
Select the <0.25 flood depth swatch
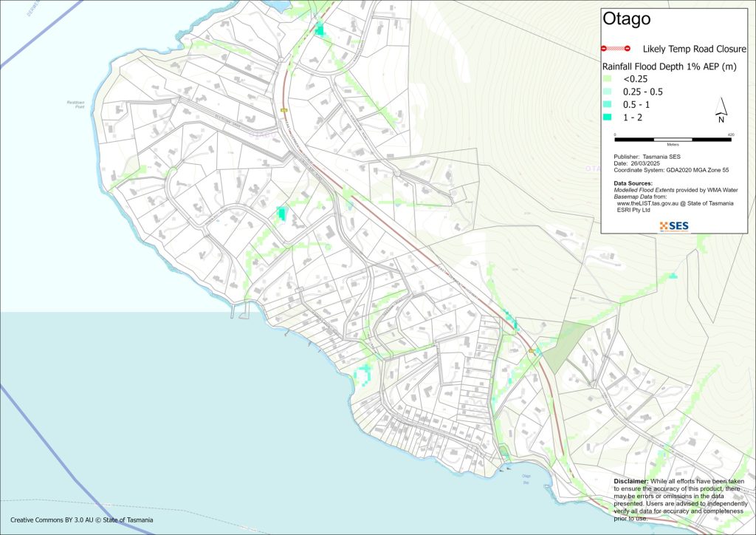(x=608, y=78)
